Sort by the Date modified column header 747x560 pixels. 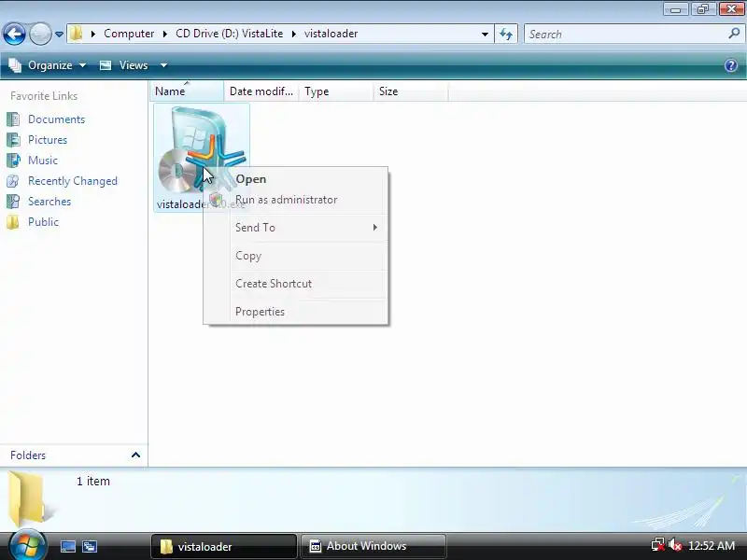(x=261, y=91)
